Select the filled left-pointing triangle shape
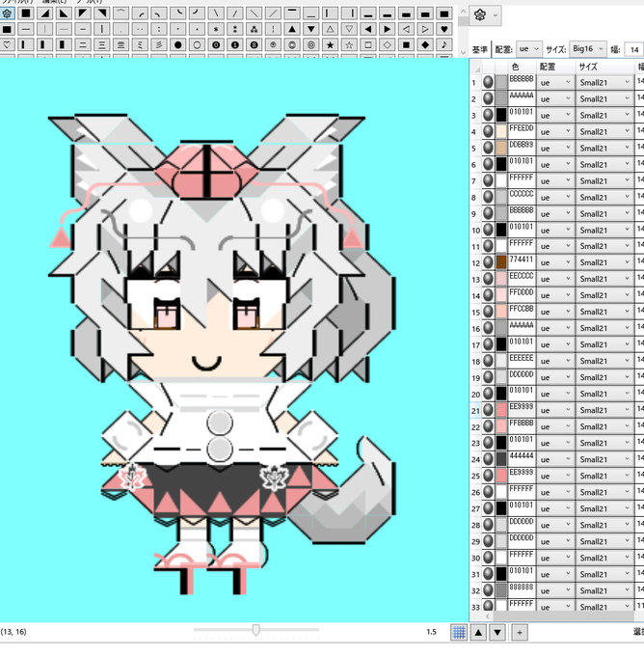 coord(368,29)
